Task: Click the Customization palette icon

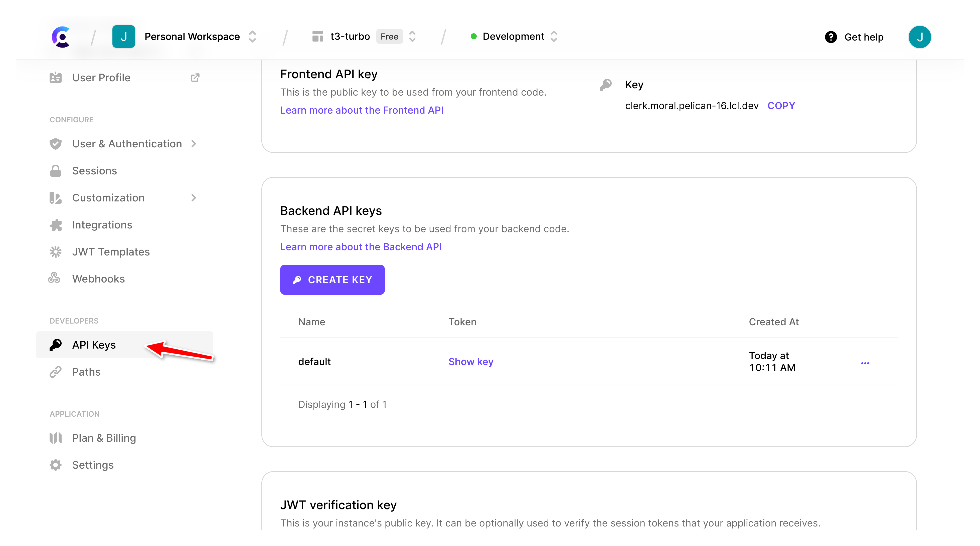Action: tap(56, 198)
